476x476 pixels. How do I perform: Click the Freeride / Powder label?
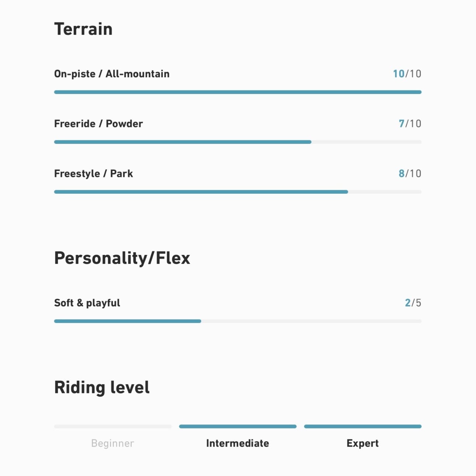coord(99,124)
